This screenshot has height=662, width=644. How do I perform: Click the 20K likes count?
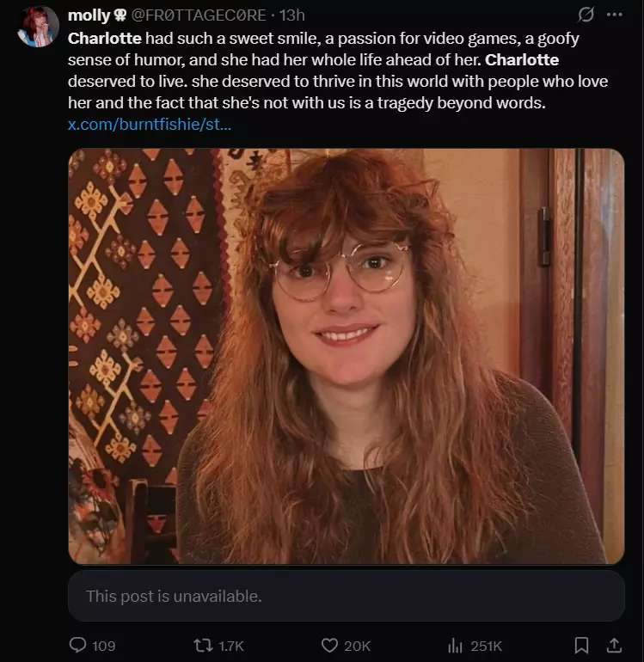coord(357,645)
